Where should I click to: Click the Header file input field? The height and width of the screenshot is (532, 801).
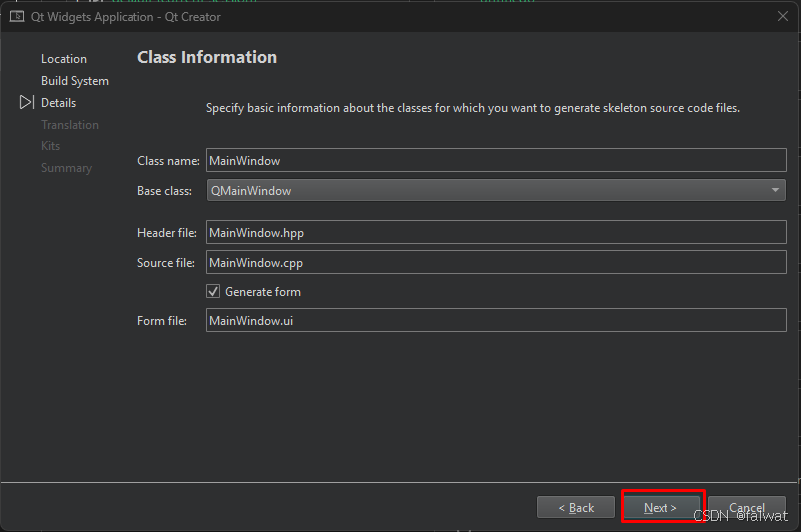tap(496, 232)
